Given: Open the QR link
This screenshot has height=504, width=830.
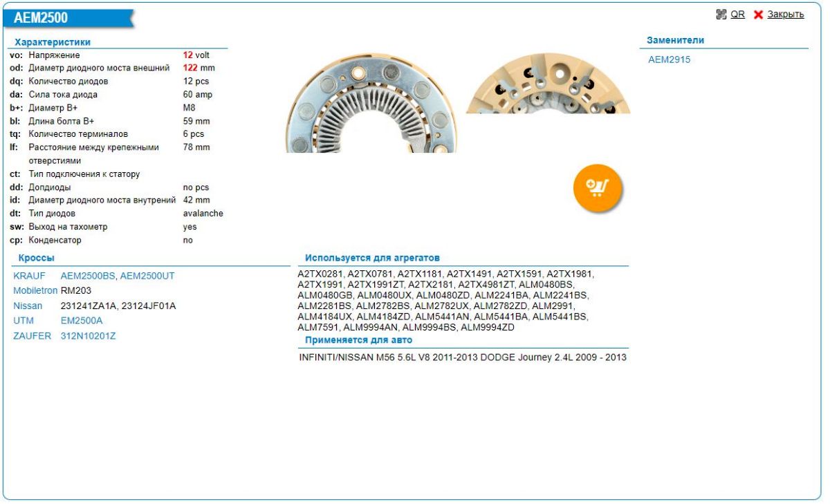Looking at the screenshot, I should [737, 14].
